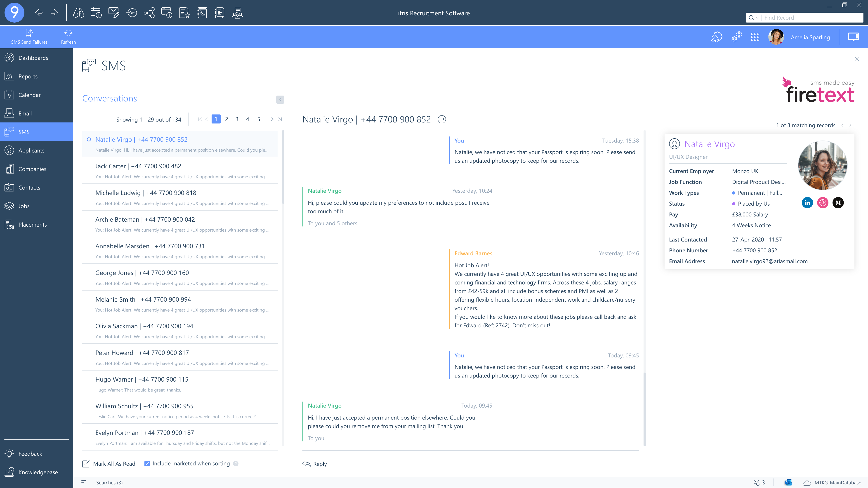Screen dimensions: 868x488
Task: Toggle Include marketed when sorting checkbox
Action: click(147, 463)
